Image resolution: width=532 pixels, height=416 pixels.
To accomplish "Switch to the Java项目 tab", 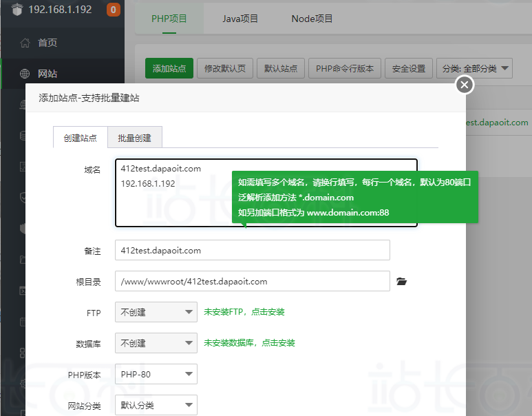I will pos(240,19).
